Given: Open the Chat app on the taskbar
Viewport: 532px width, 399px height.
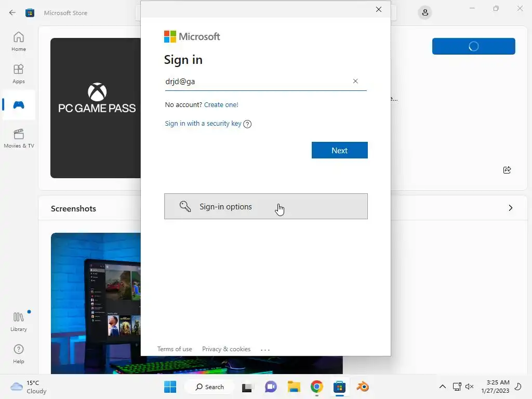Looking at the screenshot, I should 271,387.
